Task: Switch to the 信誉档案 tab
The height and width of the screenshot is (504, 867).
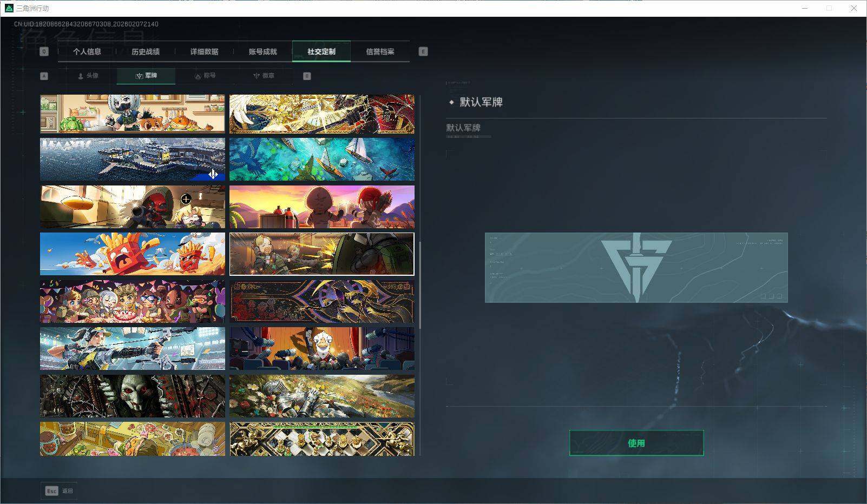Action: click(380, 51)
